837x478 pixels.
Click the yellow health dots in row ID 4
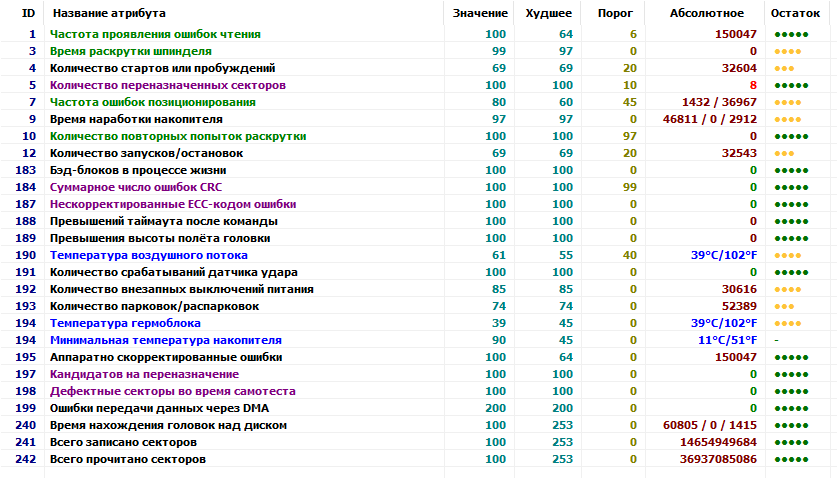(784, 68)
